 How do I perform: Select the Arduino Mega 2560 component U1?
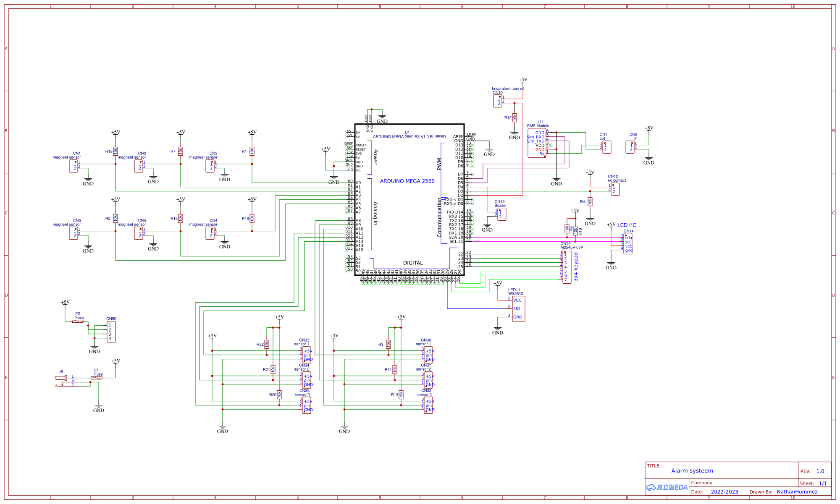[x=409, y=199]
